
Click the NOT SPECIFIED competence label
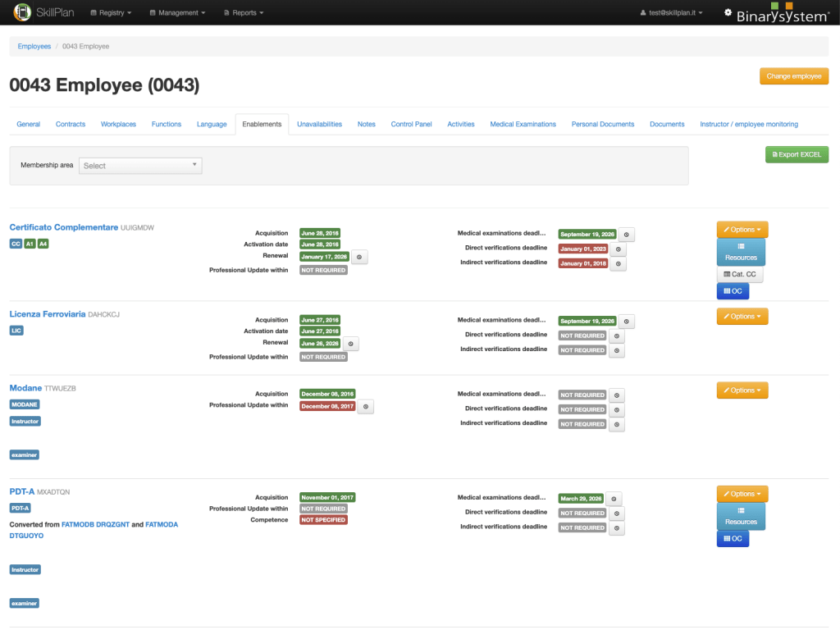pos(323,519)
